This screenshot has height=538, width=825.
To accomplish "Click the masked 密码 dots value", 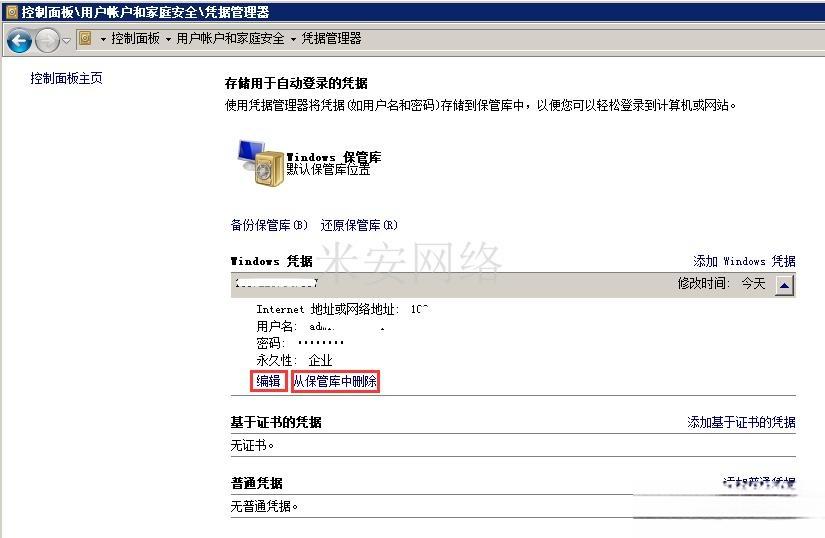I will (320, 343).
